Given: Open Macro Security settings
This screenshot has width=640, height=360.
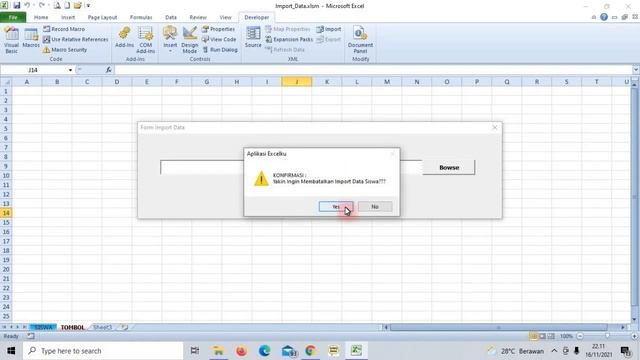Looking at the screenshot, I should click(x=65, y=49).
